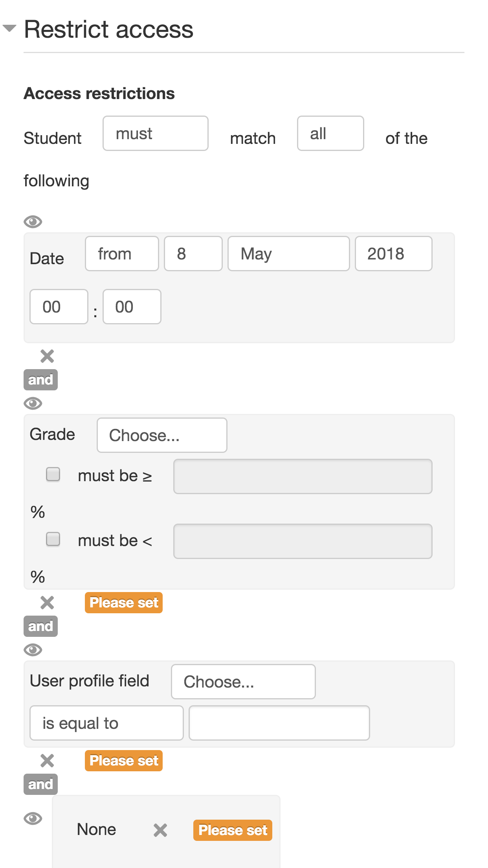
Task: Click the user profile value text field
Action: click(x=279, y=723)
